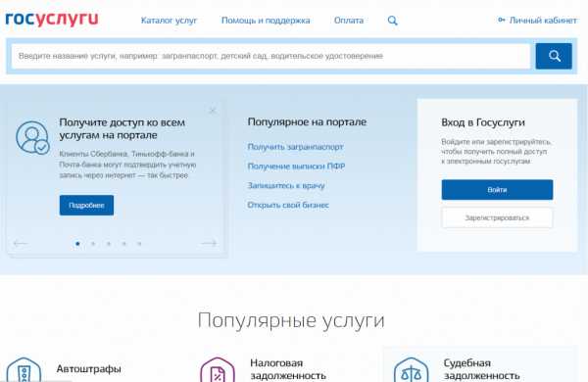Click the key icon beside Личный кабинет
Image resolution: width=588 pixels, height=382 pixels.
[502, 20]
